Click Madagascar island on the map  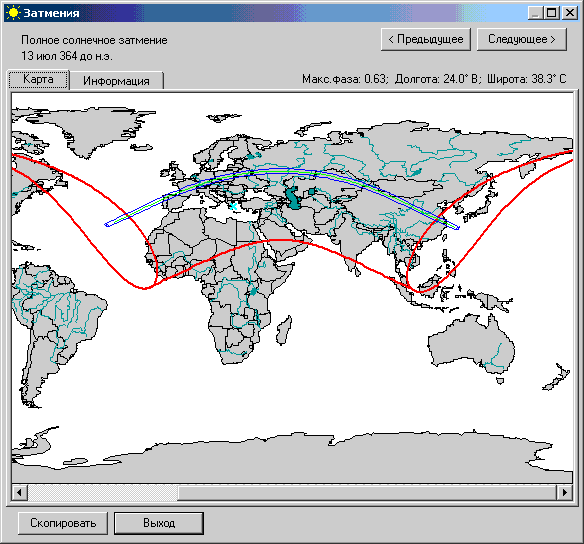(284, 330)
